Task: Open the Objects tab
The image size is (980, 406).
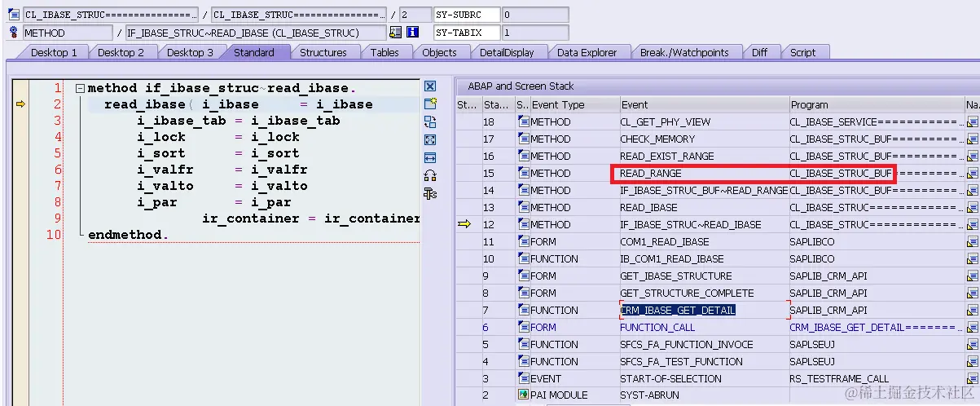Action: [x=439, y=52]
